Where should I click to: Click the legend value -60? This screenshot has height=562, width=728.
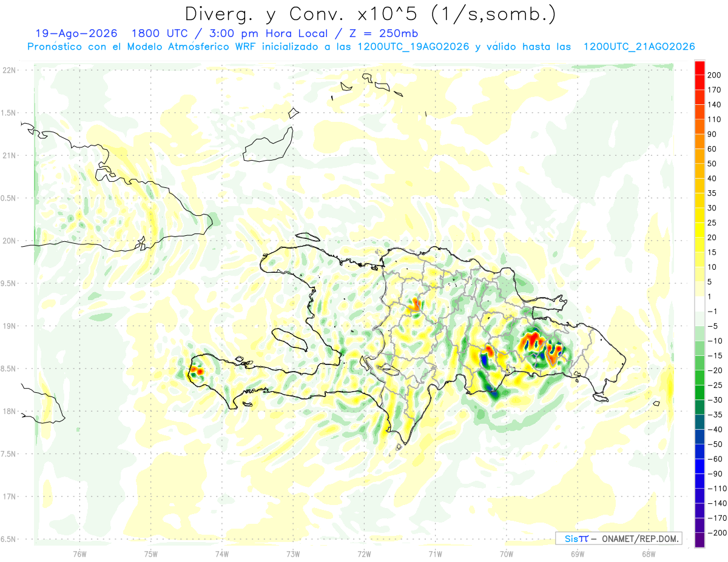[714, 459]
